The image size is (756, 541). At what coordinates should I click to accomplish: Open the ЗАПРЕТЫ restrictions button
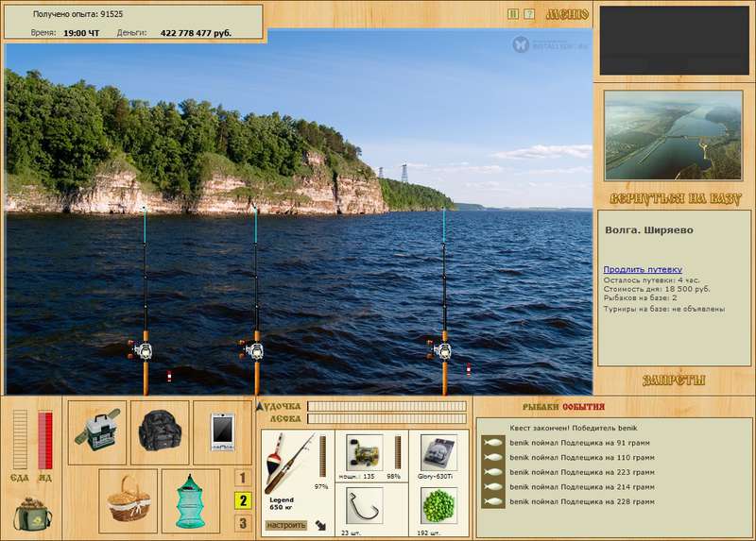click(x=674, y=380)
